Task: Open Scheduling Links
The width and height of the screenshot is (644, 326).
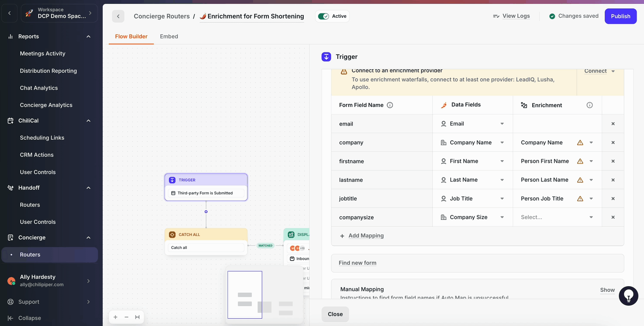Action: click(42, 138)
